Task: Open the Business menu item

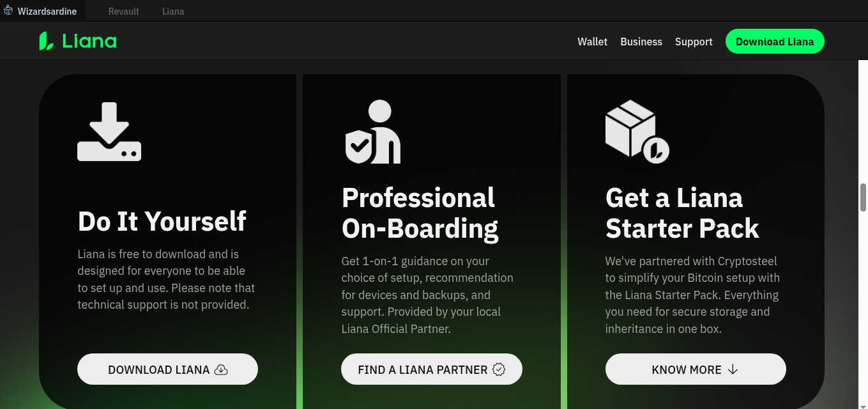Action: 641,42
